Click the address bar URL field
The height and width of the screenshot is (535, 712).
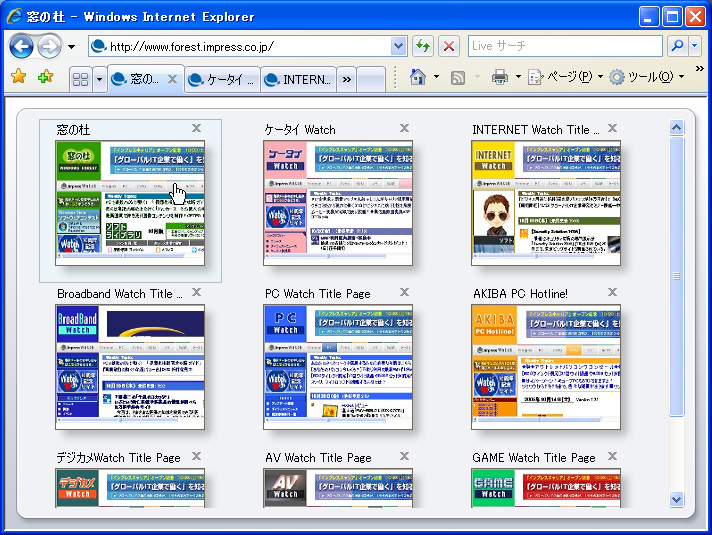click(239, 46)
